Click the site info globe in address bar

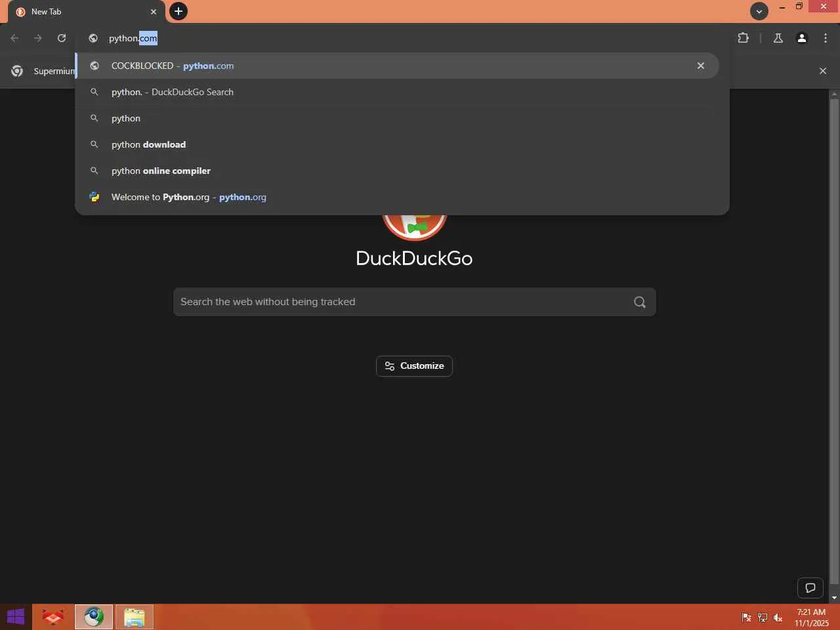coord(93,38)
